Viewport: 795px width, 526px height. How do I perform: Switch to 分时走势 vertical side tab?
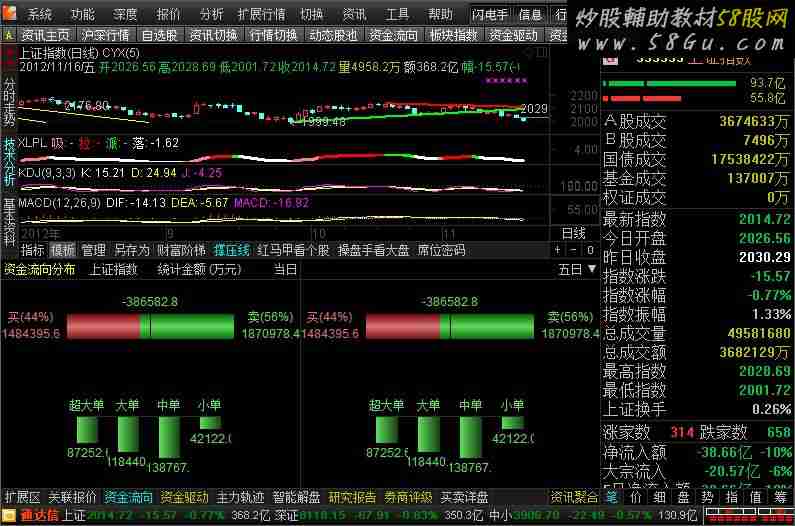click(x=9, y=102)
